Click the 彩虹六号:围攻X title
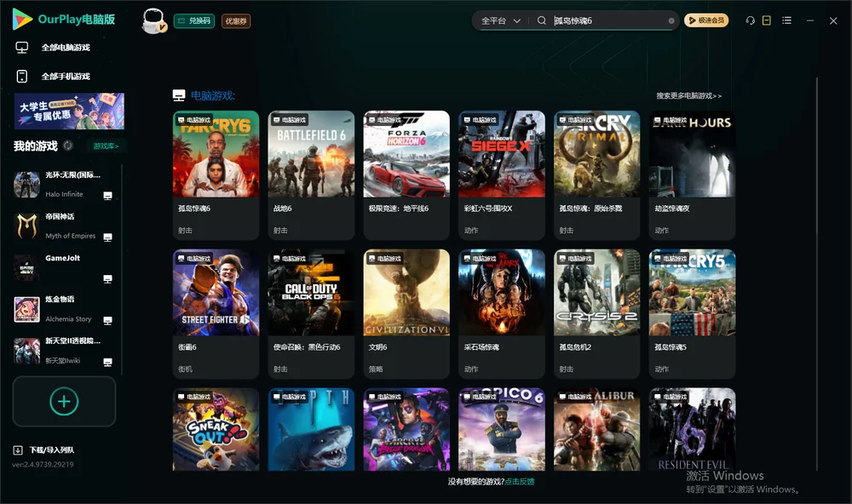The height and width of the screenshot is (504, 852). (488, 209)
